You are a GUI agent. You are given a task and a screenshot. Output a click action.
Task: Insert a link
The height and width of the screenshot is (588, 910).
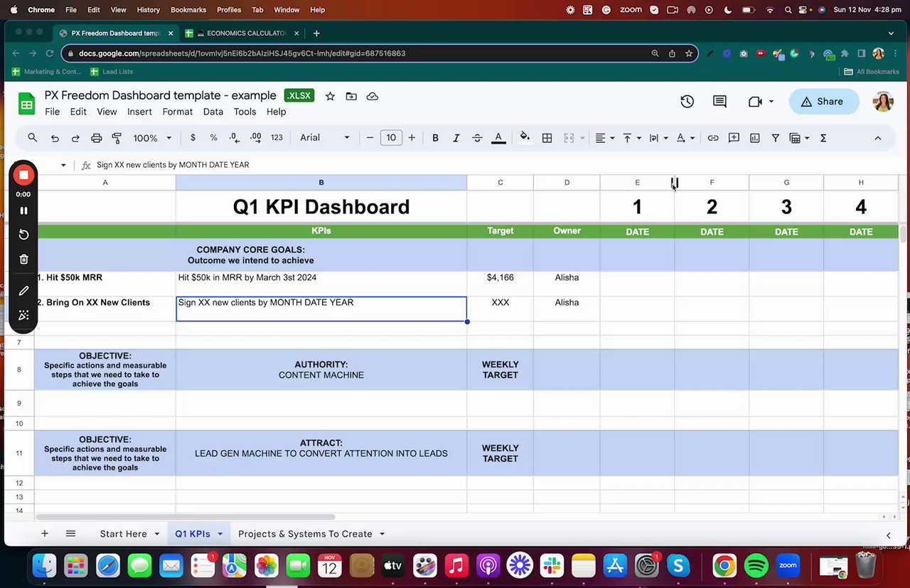click(x=712, y=138)
